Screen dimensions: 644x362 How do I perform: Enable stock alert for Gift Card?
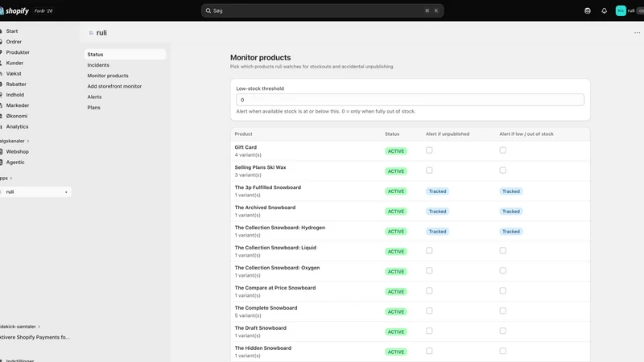coord(502,150)
